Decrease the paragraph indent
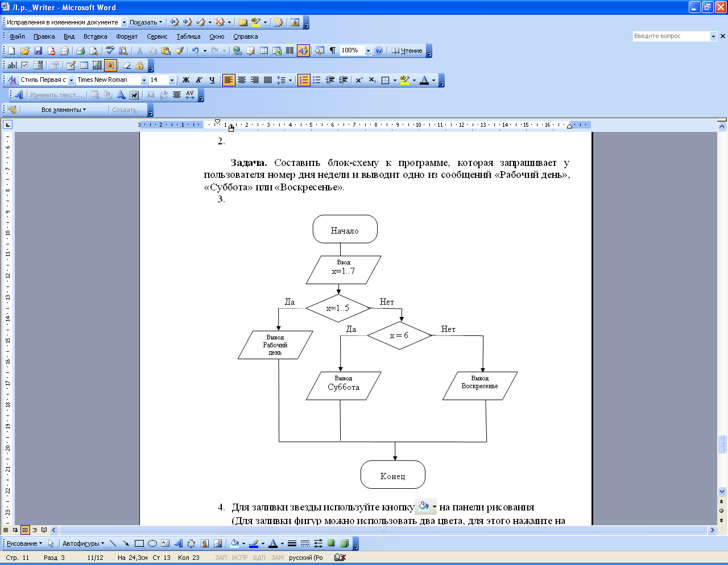This screenshot has width=728, height=565. coord(330,80)
